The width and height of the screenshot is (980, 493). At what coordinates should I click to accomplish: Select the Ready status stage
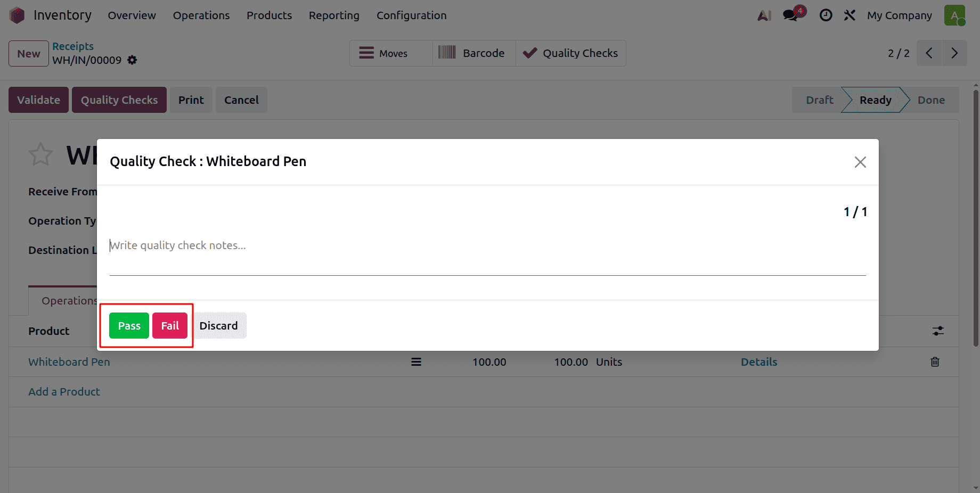(x=875, y=100)
